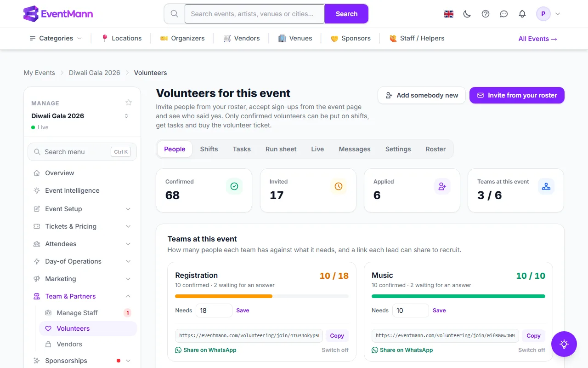Click Invite from your roster button
This screenshot has height=368, width=588.
517,95
